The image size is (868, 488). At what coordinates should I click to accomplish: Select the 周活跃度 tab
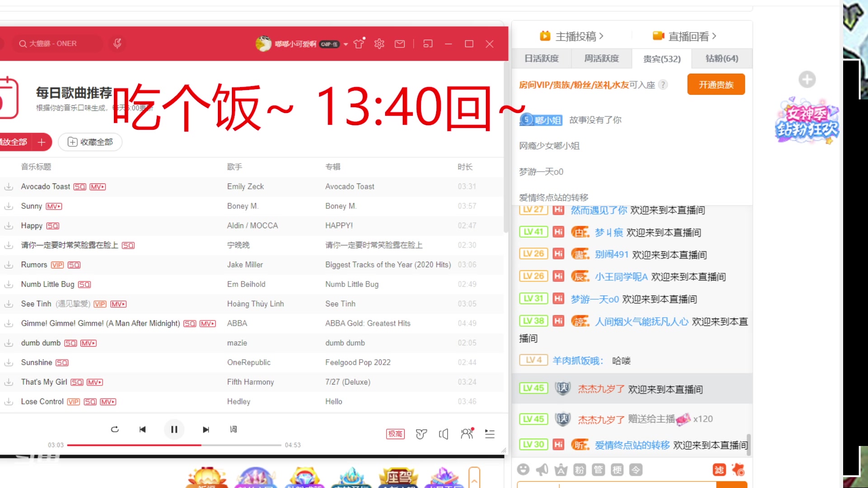(x=600, y=58)
